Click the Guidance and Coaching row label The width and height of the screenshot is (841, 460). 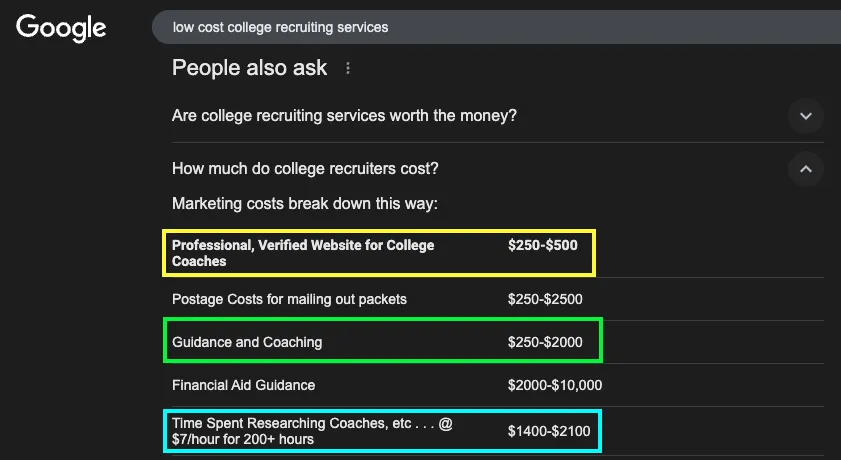247,342
